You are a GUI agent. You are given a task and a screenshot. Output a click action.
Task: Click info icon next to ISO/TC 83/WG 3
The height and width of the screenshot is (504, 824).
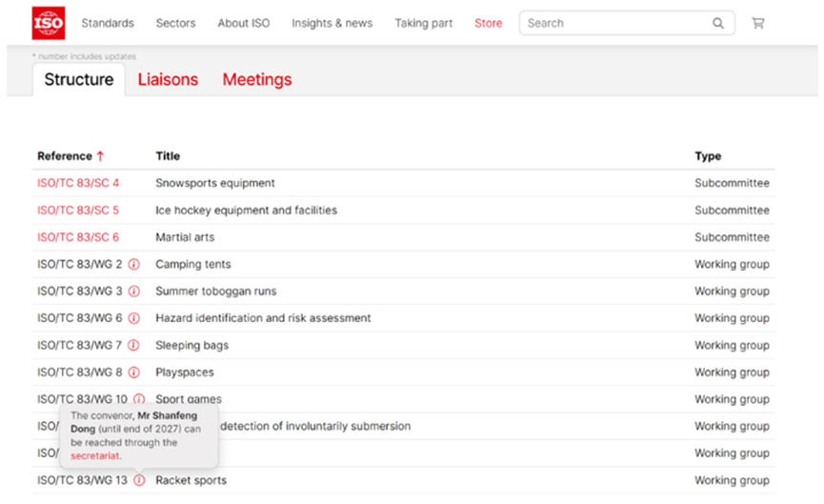click(x=134, y=292)
